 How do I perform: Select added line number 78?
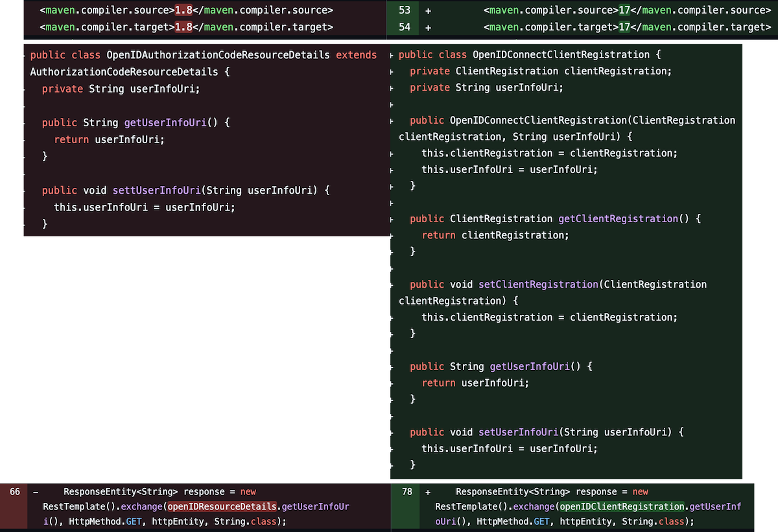[x=407, y=492]
